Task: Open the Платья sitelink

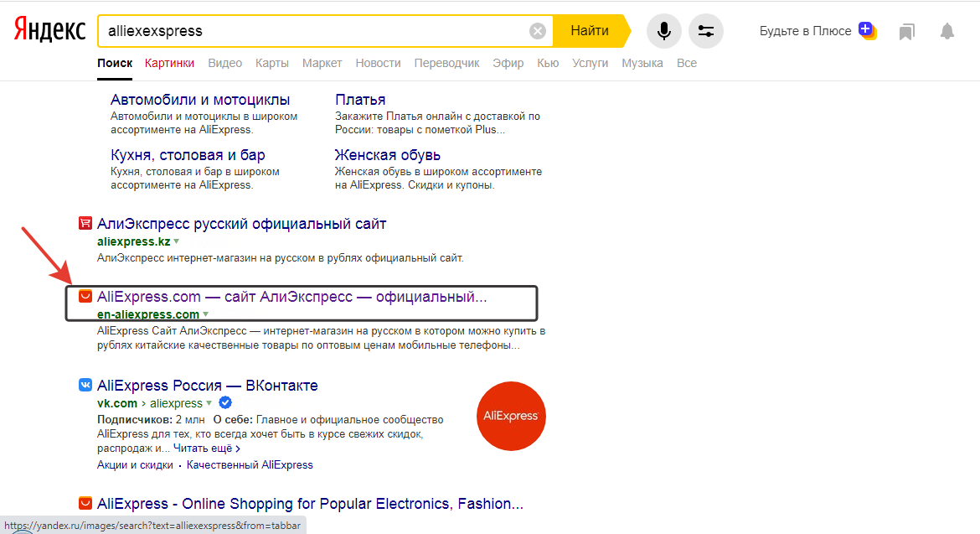Action: [x=360, y=100]
